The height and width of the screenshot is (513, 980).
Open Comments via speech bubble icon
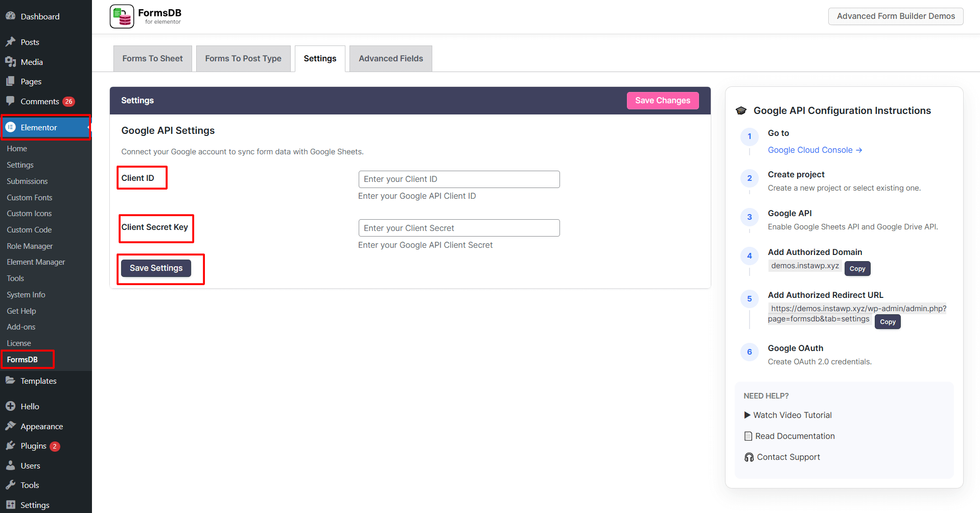tap(10, 101)
